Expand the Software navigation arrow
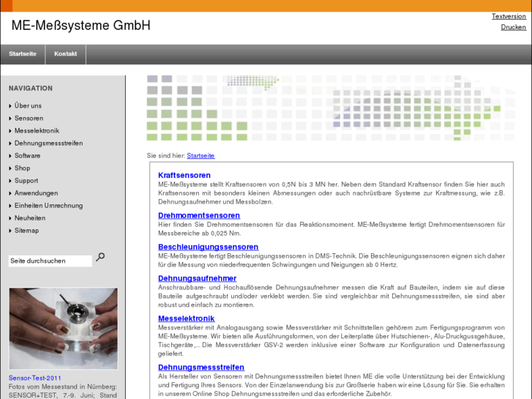The height and width of the screenshot is (399, 532). coord(10,156)
